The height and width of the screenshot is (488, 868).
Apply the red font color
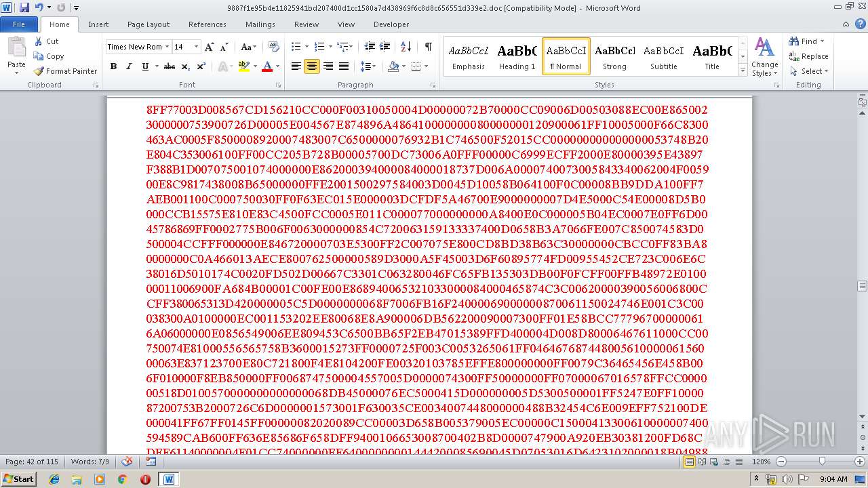coord(267,66)
